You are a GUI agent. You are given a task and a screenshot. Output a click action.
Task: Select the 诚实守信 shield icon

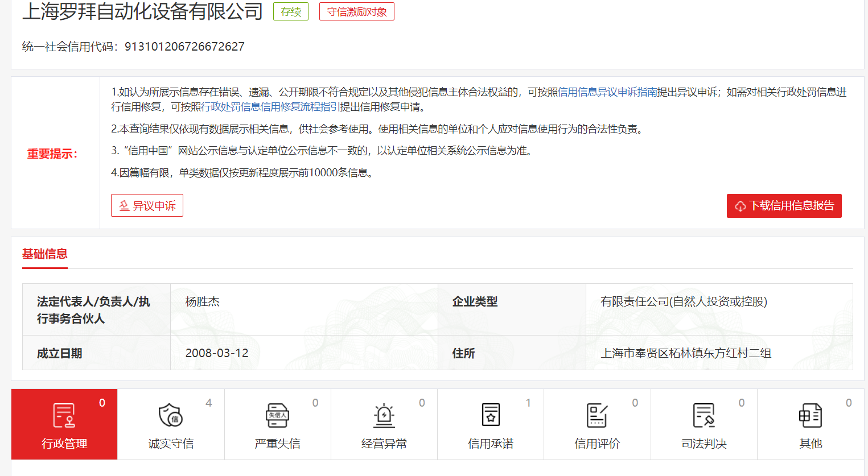tap(170, 415)
